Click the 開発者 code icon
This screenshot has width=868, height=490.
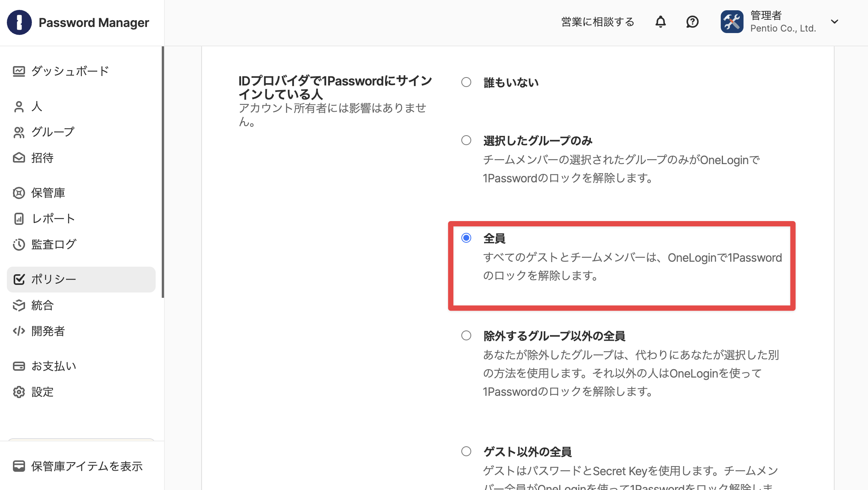(x=19, y=331)
